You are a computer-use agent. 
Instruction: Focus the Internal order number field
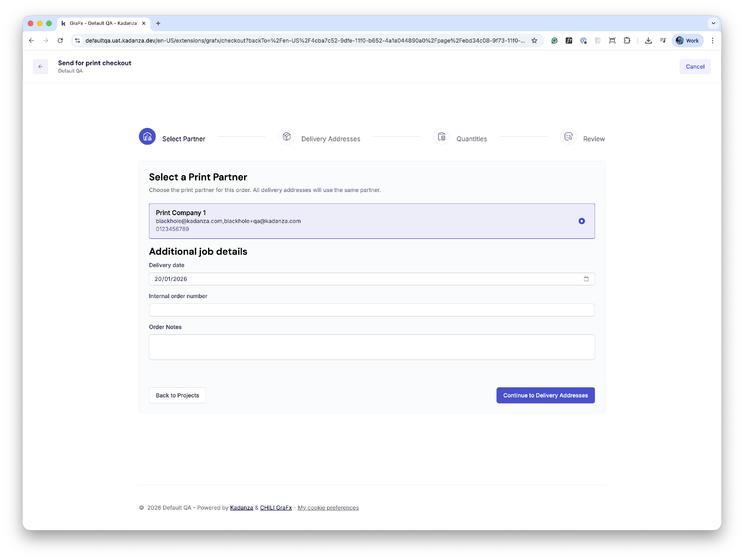(x=372, y=310)
